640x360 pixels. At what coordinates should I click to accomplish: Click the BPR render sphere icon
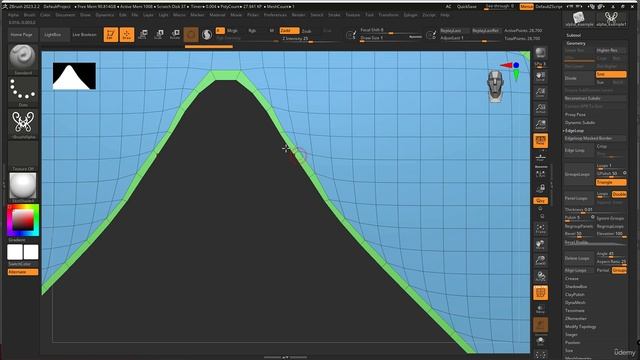(540, 52)
